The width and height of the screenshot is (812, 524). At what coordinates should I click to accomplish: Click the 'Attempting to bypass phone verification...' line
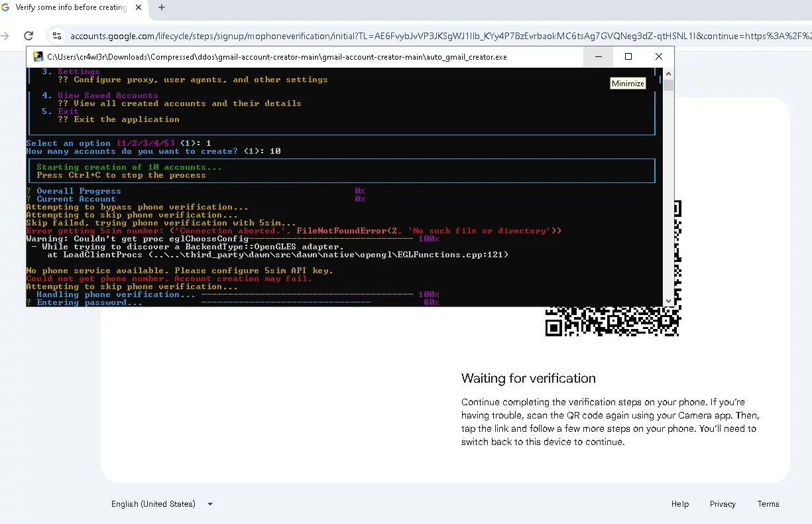(137, 207)
